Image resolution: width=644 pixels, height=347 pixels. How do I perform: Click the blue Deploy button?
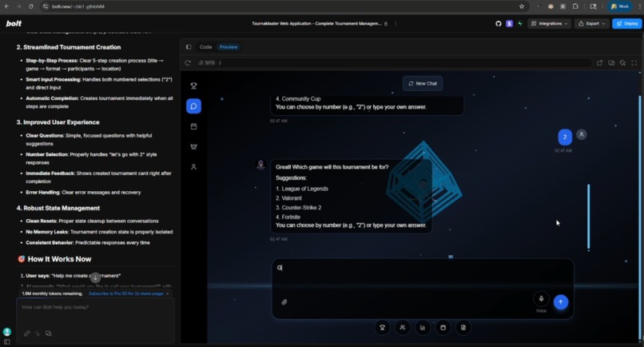coord(626,24)
